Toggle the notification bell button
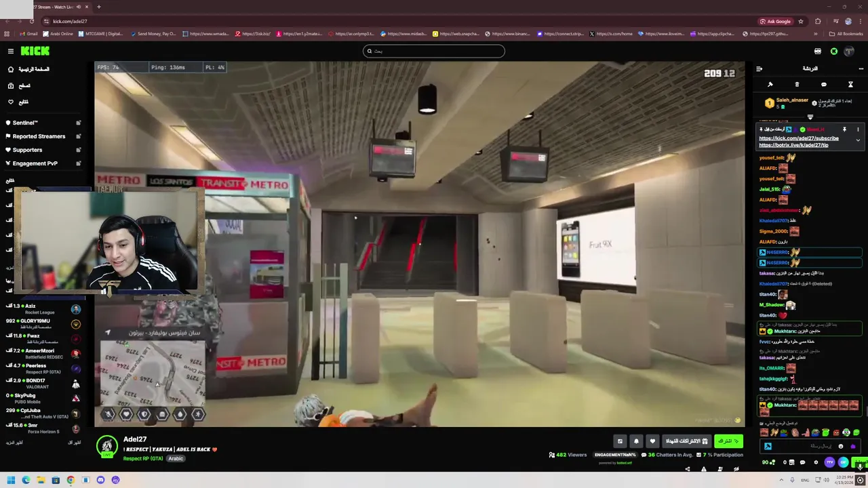This screenshot has height=488, width=868. (636, 441)
